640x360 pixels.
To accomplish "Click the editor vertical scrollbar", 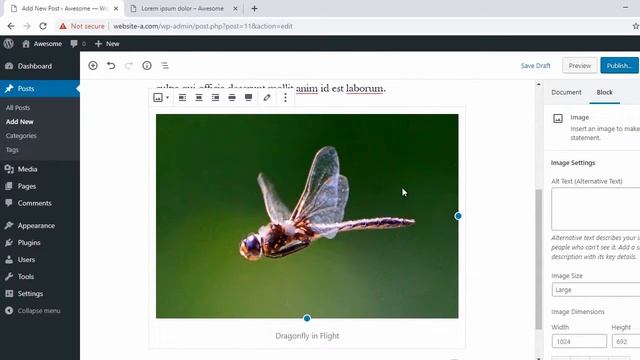I will [539, 259].
